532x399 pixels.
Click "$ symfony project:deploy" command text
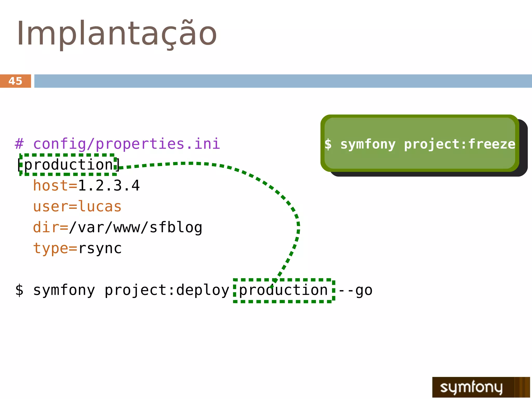(x=122, y=290)
